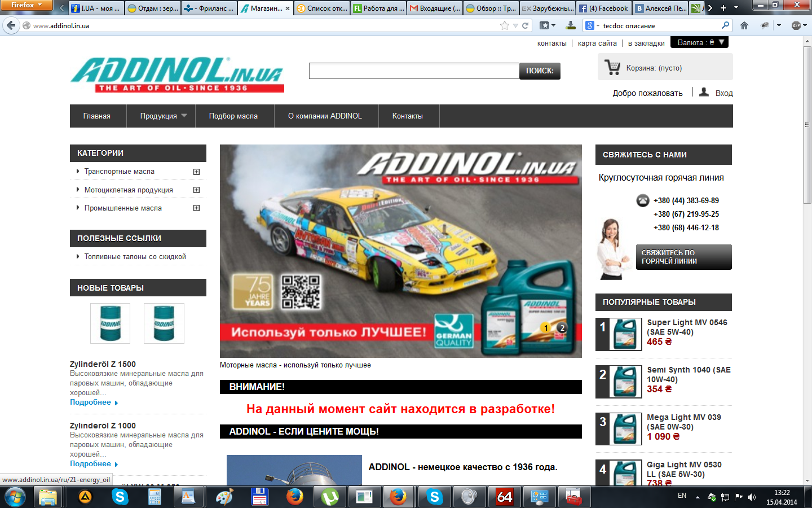Click the ПОИСК search button
Viewport: 812px width, 508px height.
(540, 71)
